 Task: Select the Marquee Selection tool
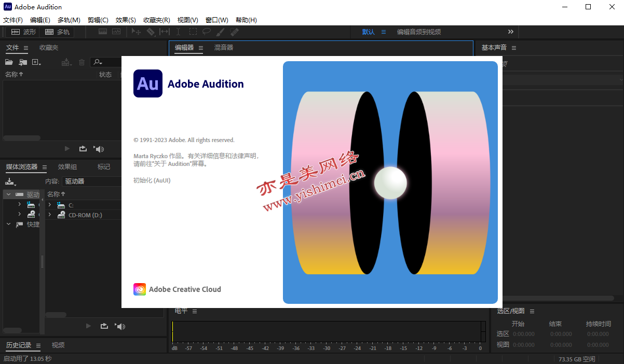193,32
